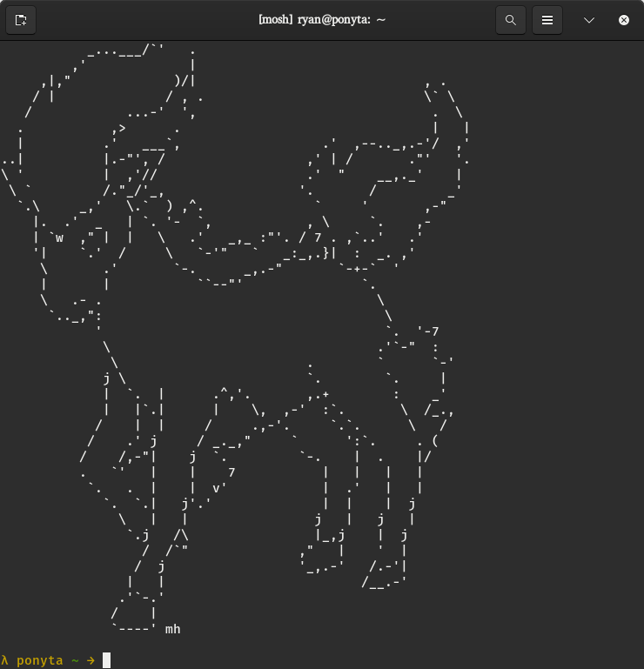Open a new terminal tab
The height and width of the screenshot is (669, 644).
tap(21, 20)
